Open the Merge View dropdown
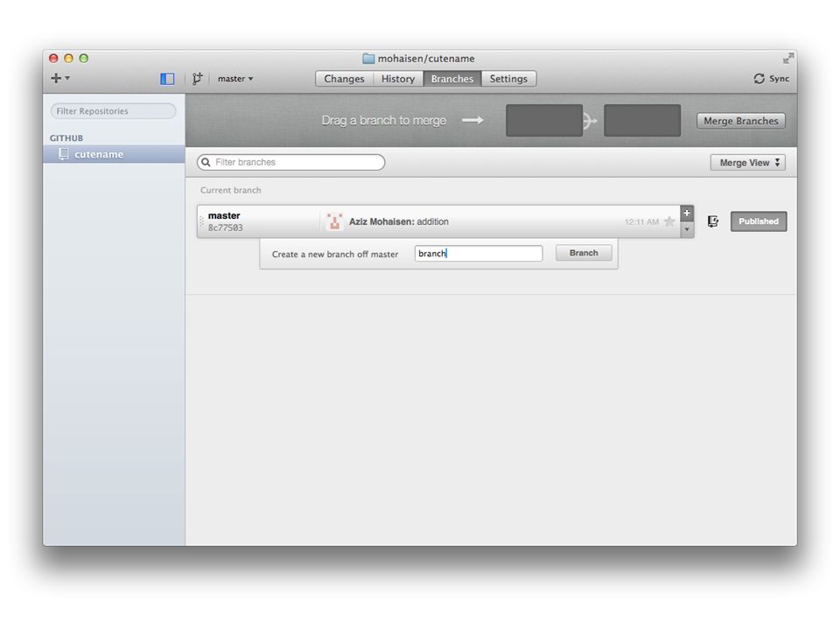Image resolution: width=840 pixels, height=630 pixels. point(748,163)
